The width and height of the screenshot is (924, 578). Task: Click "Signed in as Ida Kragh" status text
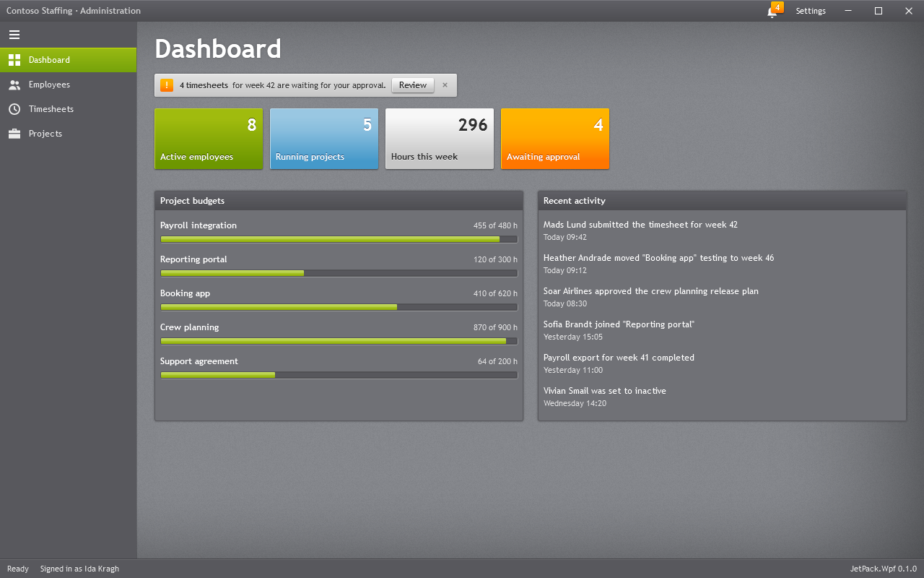click(79, 569)
